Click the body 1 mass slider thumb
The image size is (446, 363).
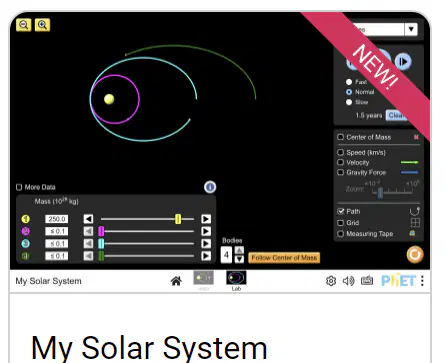coord(178,219)
